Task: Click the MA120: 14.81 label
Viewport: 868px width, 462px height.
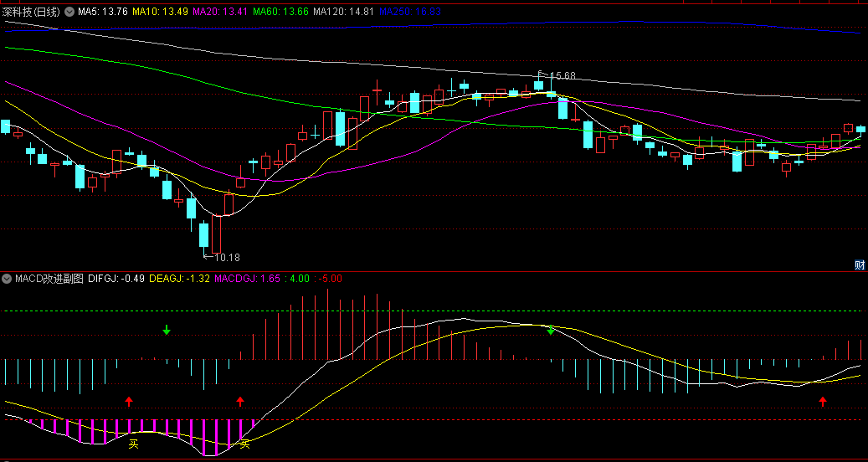Action: 343,12
